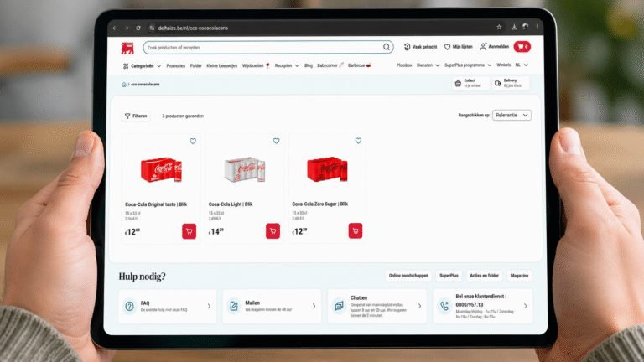The width and height of the screenshot is (644, 362).
Task: Click the Delhaize lion logo
Action: coord(127,48)
